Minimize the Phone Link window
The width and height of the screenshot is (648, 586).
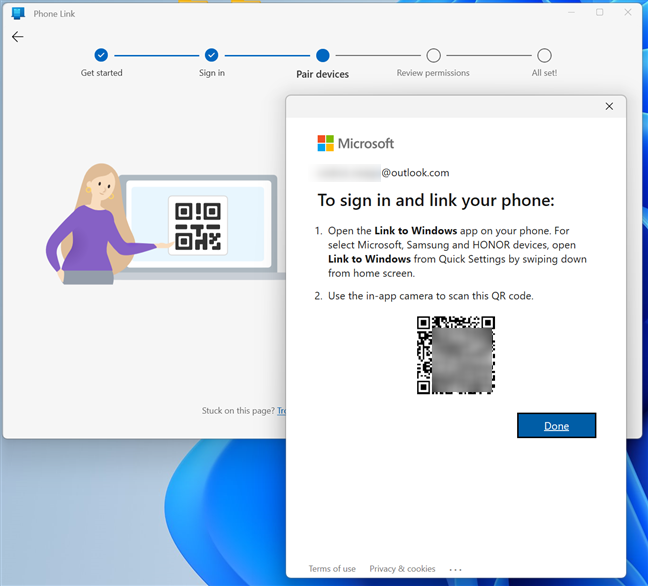(x=571, y=12)
